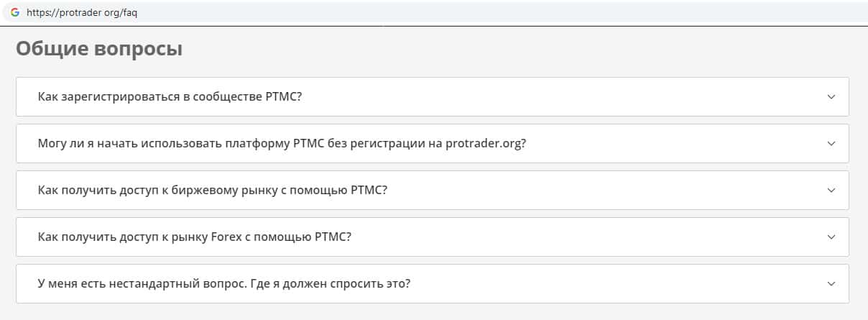Click the Google icon in the address bar
The height and width of the screenshot is (320, 868).
(14, 12)
